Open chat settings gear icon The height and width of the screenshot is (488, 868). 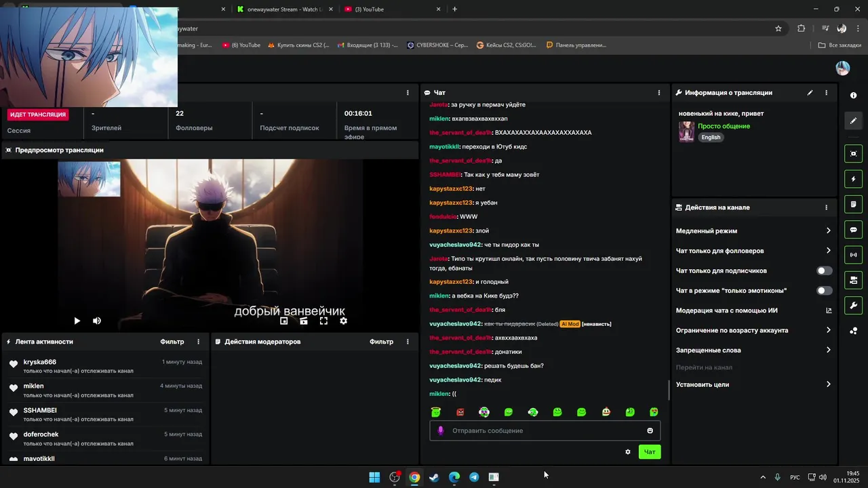click(x=628, y=452)
